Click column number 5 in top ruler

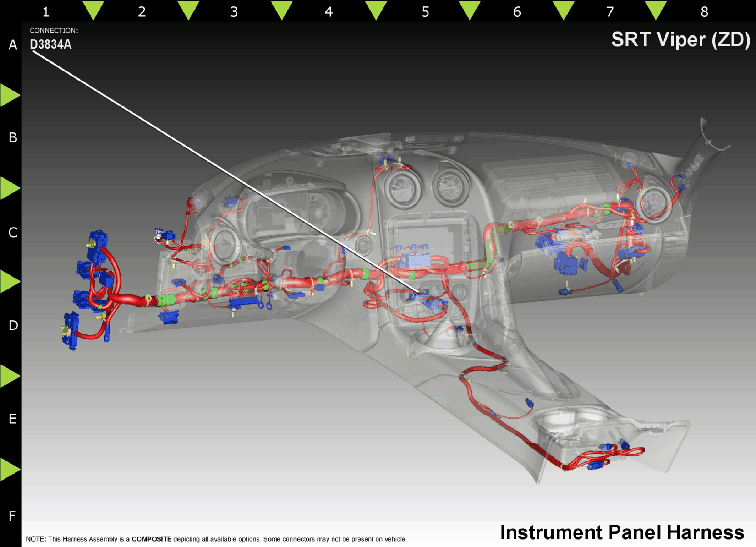pyautogui.click(x=425, y=12)
